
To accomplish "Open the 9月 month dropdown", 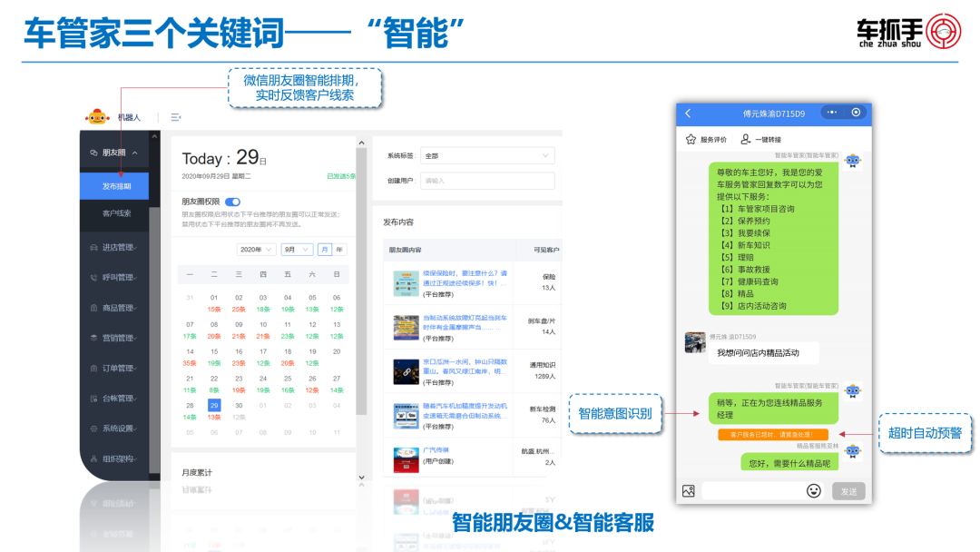I will click(x=297, y=250).
